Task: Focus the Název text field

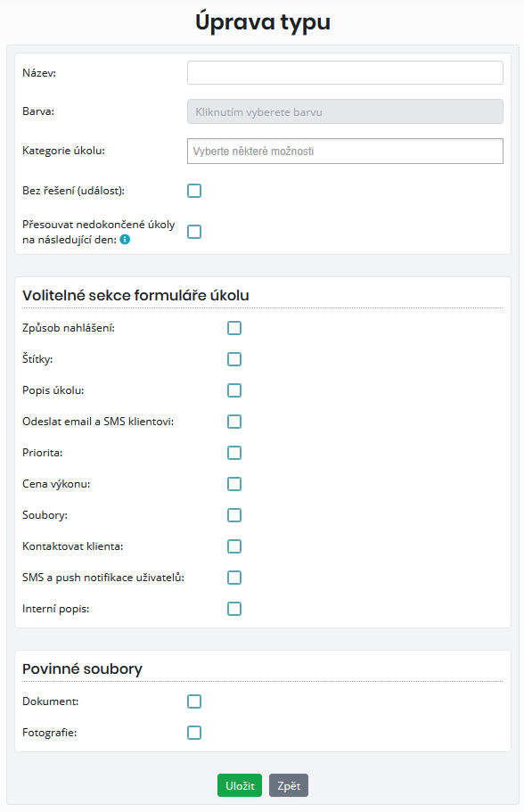Action: point(345,72)
